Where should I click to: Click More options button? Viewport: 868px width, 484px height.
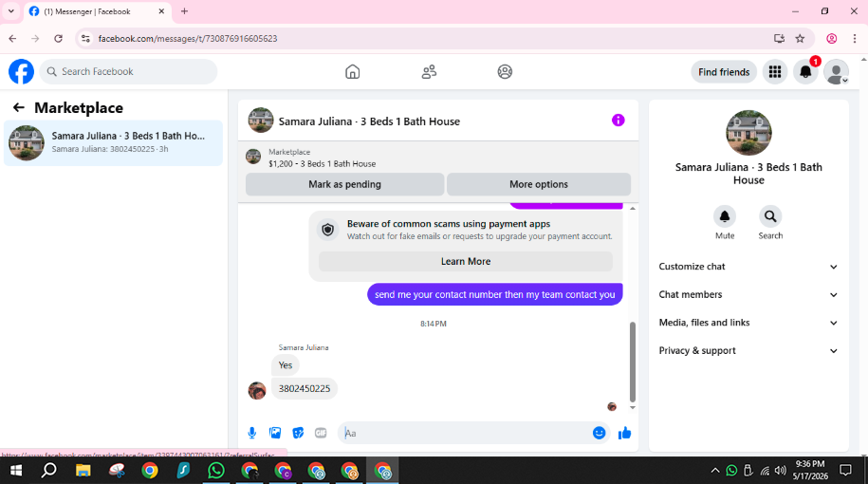coord(539,184)
